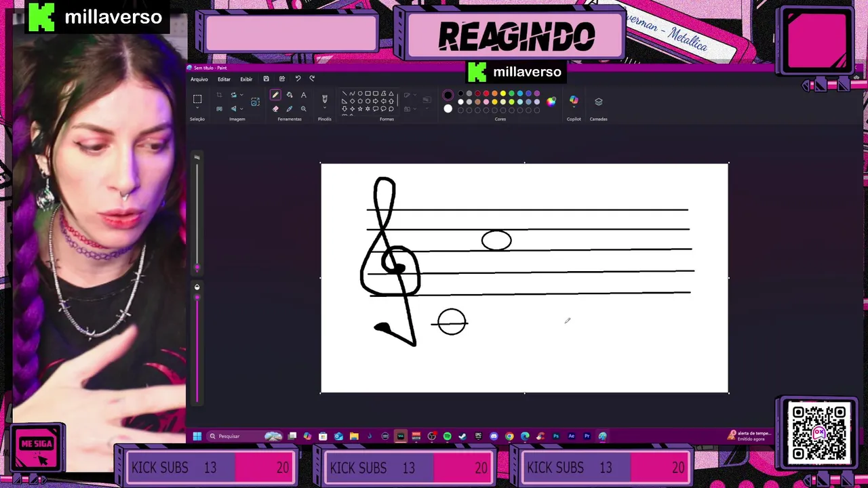Open the Copilot button in Paint
Image resolution: width=868 pixels, height=488 pixels.
(x=574, y=100)
